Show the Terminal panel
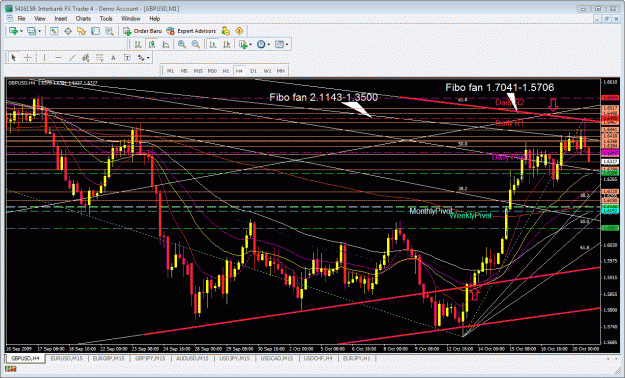The image size is (625, 378). coord(95,31)
